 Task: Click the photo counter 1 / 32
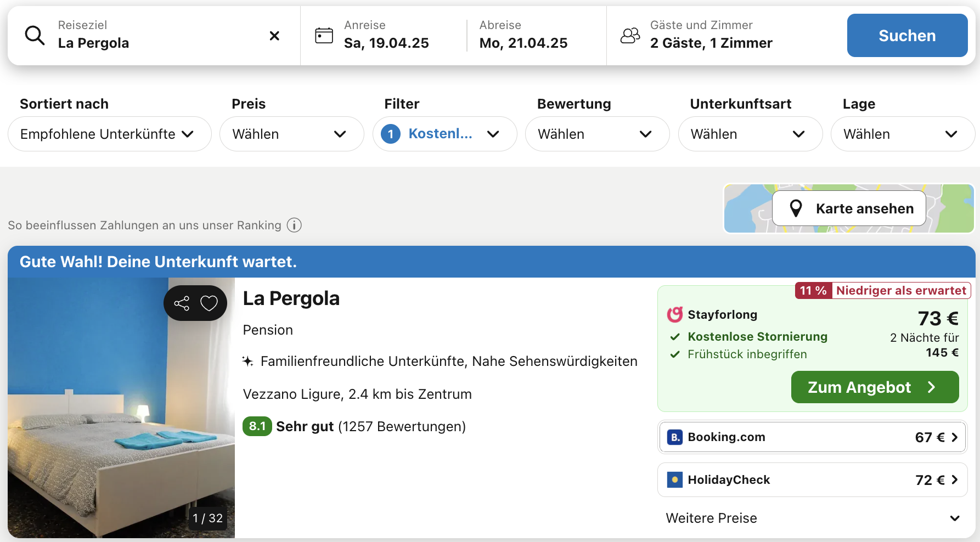point(207,518)
